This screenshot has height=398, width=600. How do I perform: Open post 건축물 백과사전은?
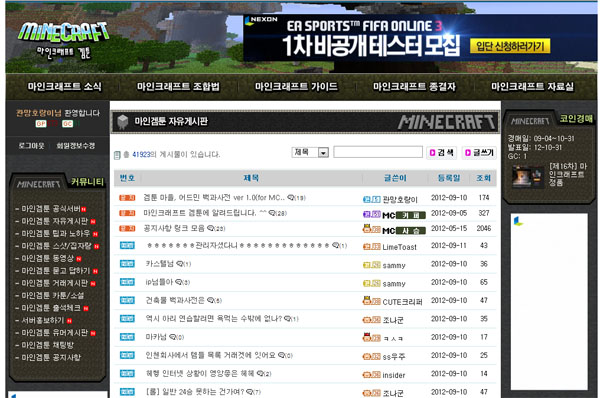[175, 300]
